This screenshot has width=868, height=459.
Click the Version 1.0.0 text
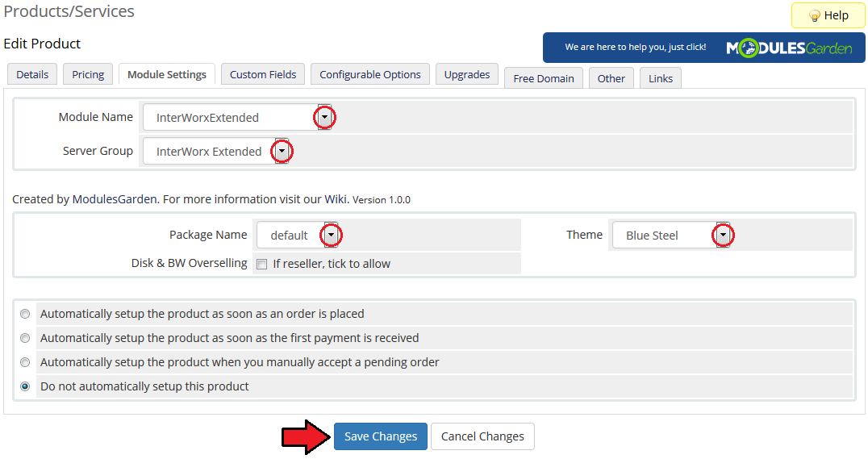[382, 200]
